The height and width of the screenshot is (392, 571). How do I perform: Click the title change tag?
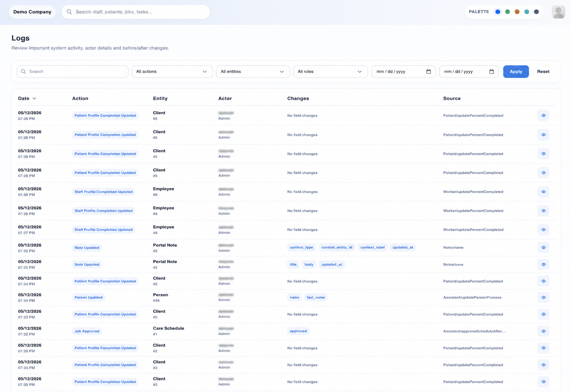[293, 265]
